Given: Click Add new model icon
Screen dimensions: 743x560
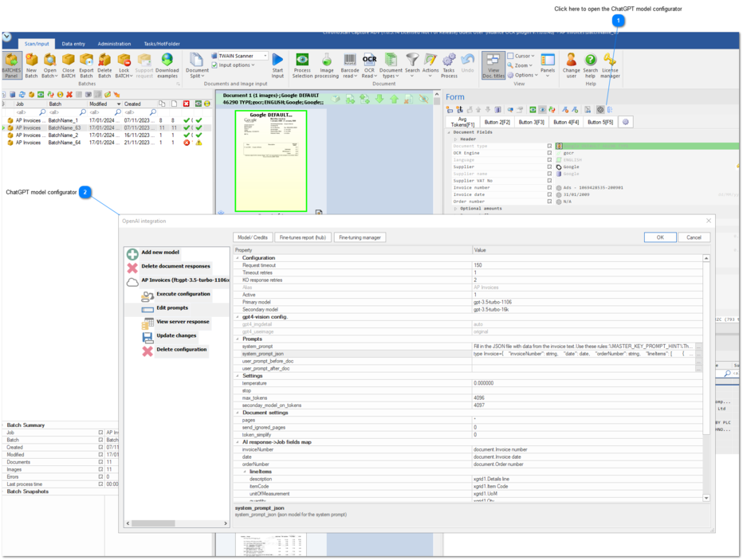Looking at the screenshot, I should point(132,253).
